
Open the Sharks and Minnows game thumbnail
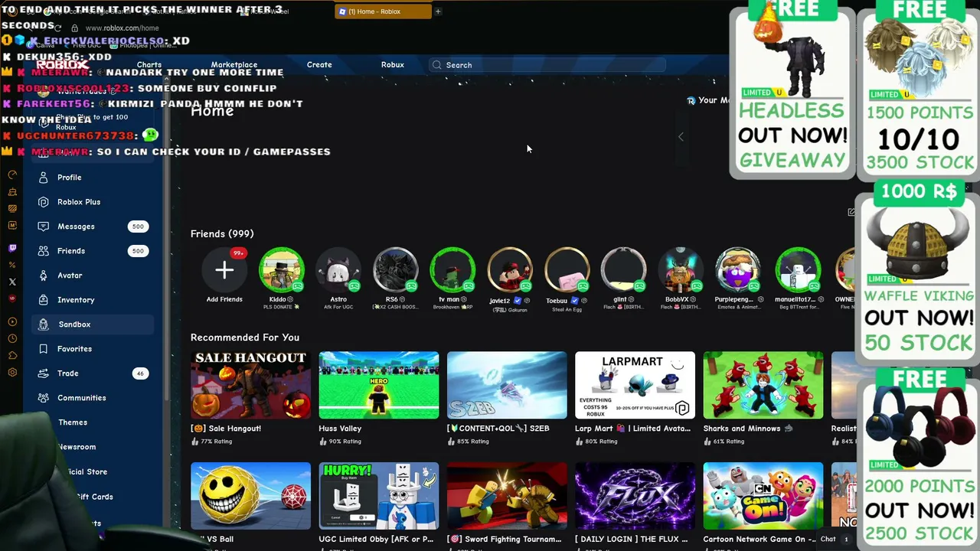click(763, 385)
